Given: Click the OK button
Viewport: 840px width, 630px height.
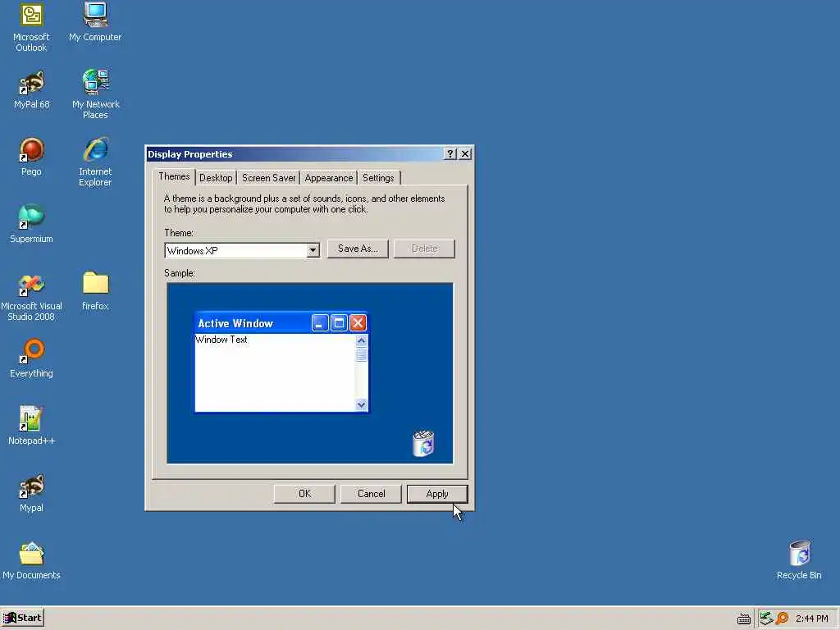Looking at the screenshot, I should coord(304,494).
